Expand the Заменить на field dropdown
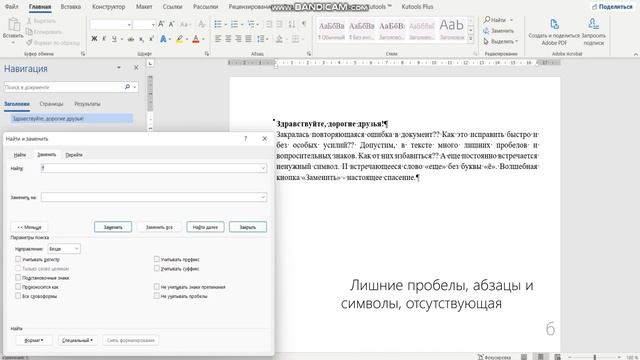This screenshot has height=360, width=640. (263, 197)
